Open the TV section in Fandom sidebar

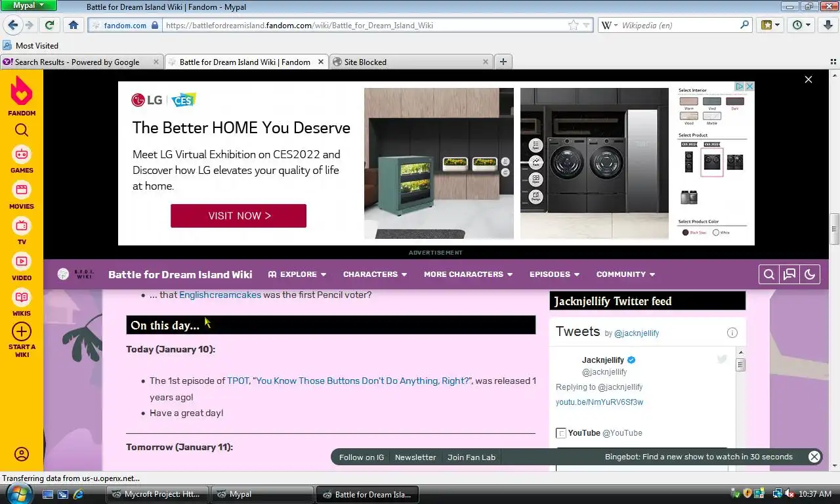(22, 231)
